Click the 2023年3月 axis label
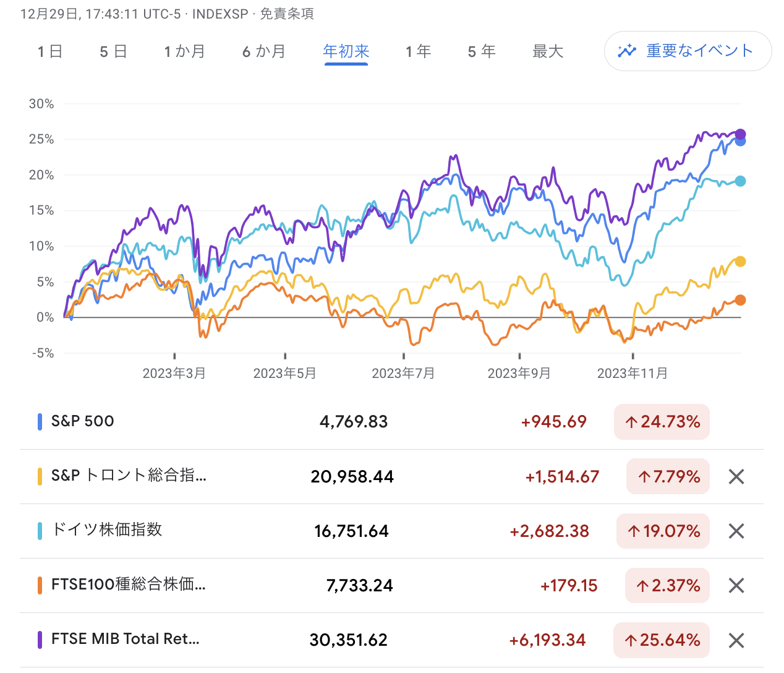The width and height of the screenshot is (784, 673). pyautogui.click(x=174, y=373)
